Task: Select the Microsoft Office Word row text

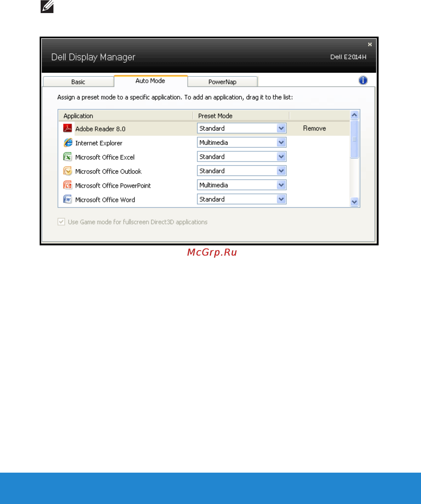Action: pyautogui.click(x=105, y=200)
